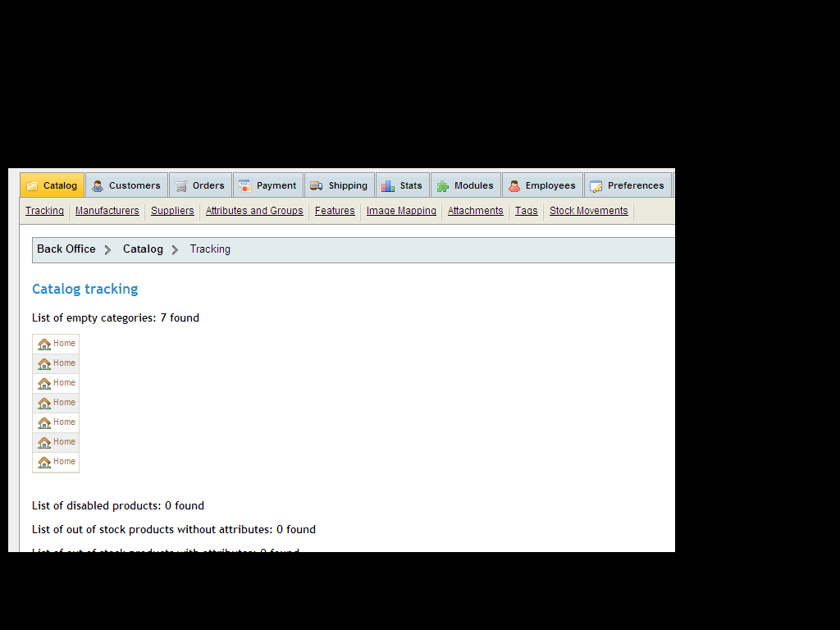Open the Catalog tab
The width and height of the screenshot is (840, 630).
point(52,185)
